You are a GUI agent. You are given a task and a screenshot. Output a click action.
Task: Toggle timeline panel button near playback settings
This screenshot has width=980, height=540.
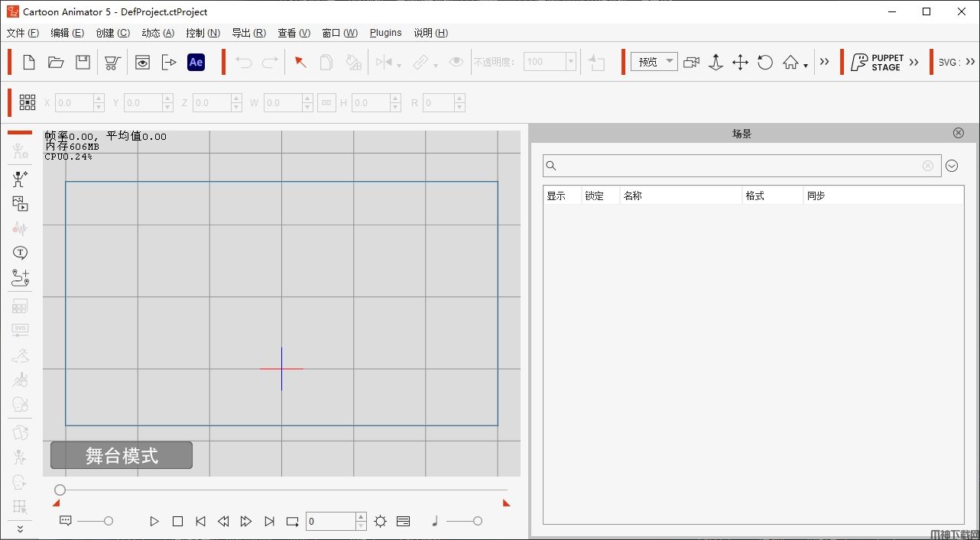[404, 522]
